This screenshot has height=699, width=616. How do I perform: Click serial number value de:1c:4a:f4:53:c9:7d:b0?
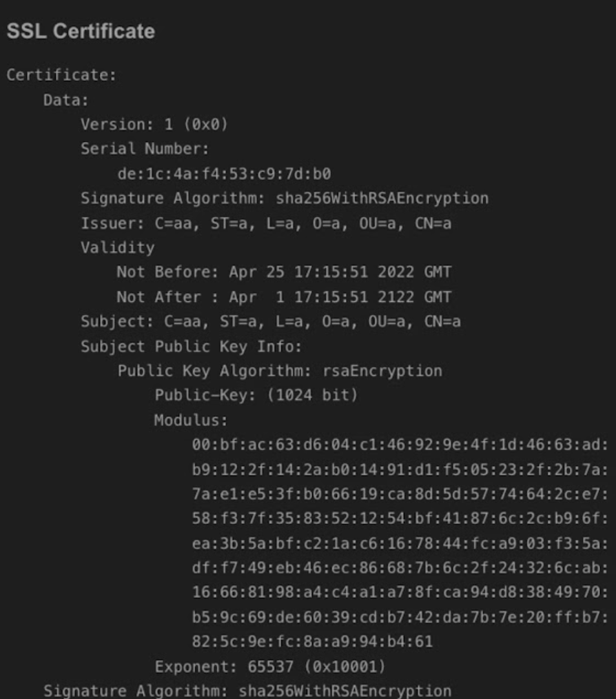tap(224, 174)
